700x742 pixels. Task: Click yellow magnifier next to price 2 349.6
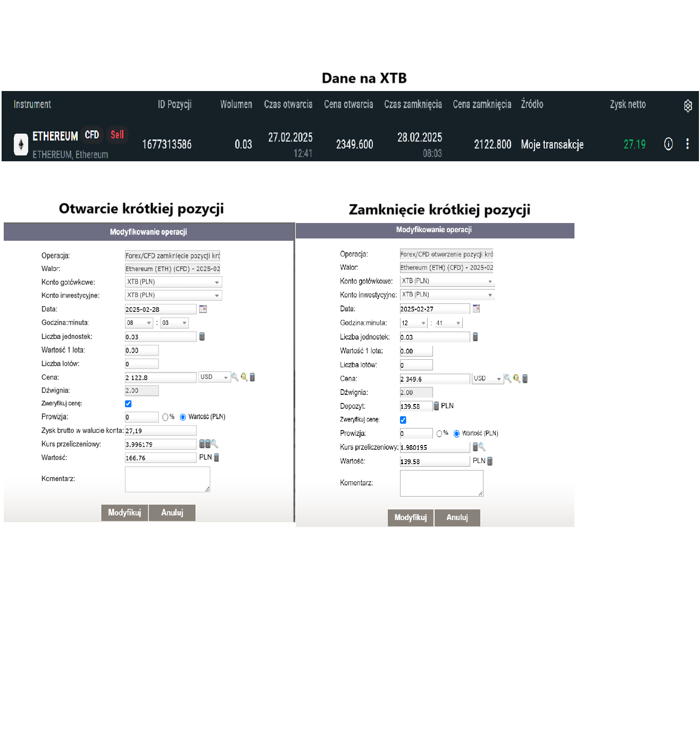tap(516, 378)
